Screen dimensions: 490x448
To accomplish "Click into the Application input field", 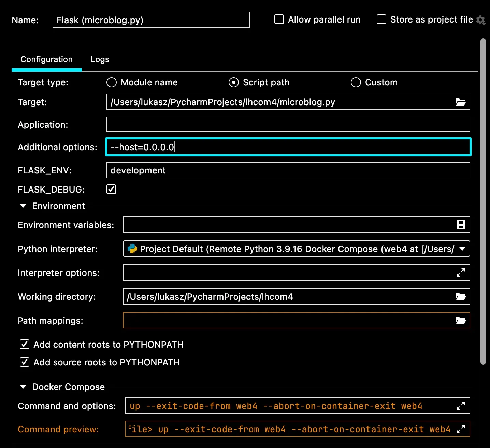I will (x=288, y=124).
